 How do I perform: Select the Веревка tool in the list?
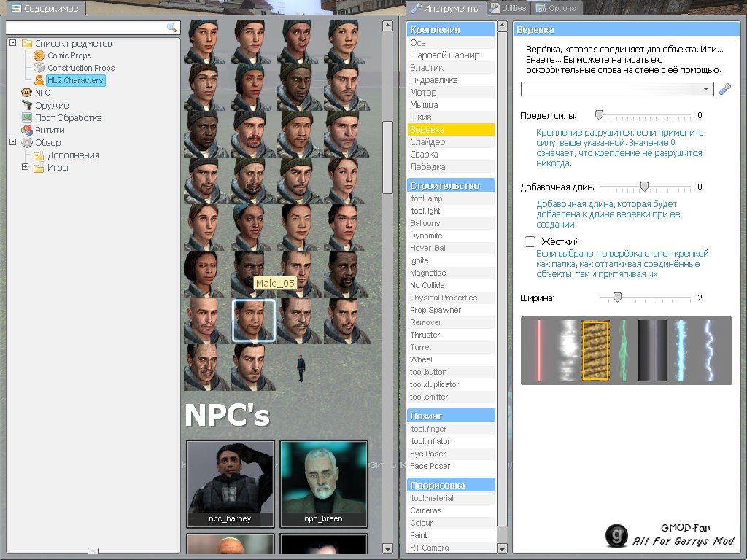(451, 130)
